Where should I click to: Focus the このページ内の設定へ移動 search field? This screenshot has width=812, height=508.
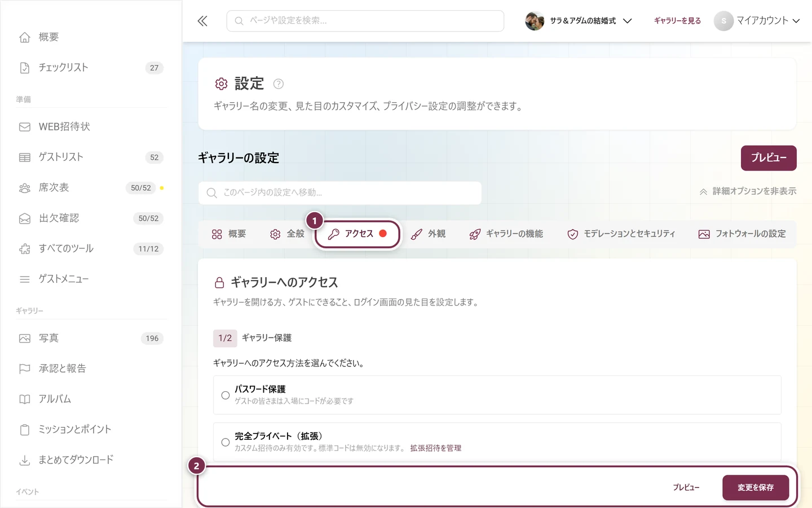[340, 193]
